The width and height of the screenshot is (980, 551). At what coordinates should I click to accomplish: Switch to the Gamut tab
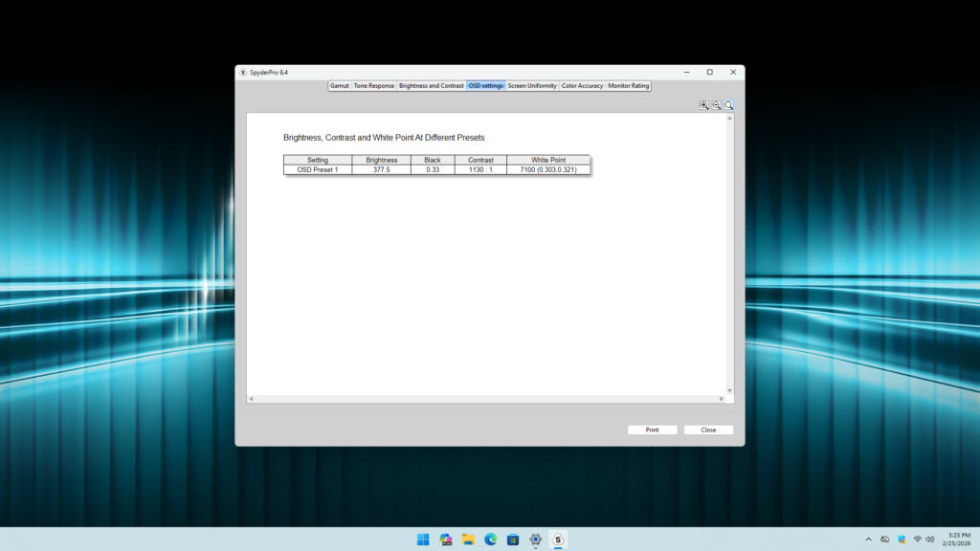click(x=339, y=86)
